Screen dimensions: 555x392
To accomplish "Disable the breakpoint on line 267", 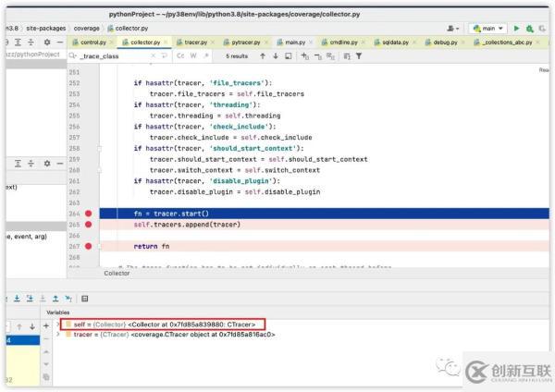I will click(89, 247).
